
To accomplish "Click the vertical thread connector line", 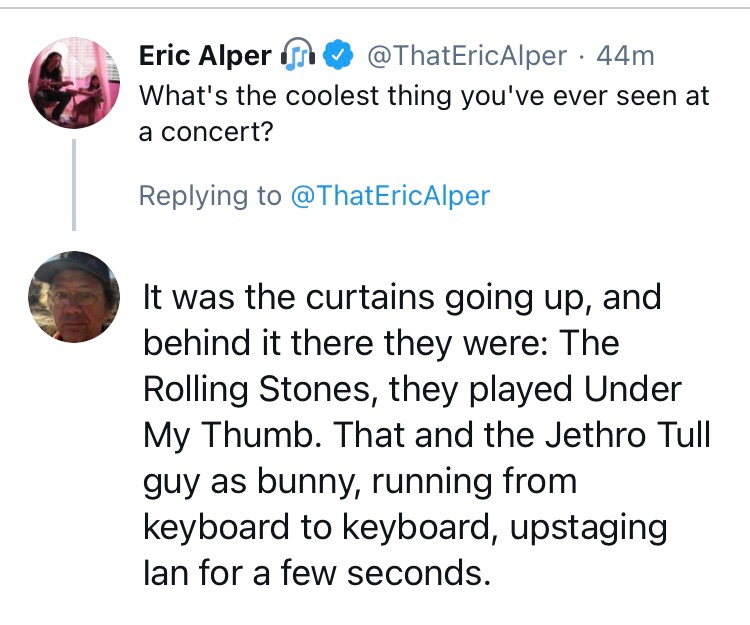I will tap(74, 184).
